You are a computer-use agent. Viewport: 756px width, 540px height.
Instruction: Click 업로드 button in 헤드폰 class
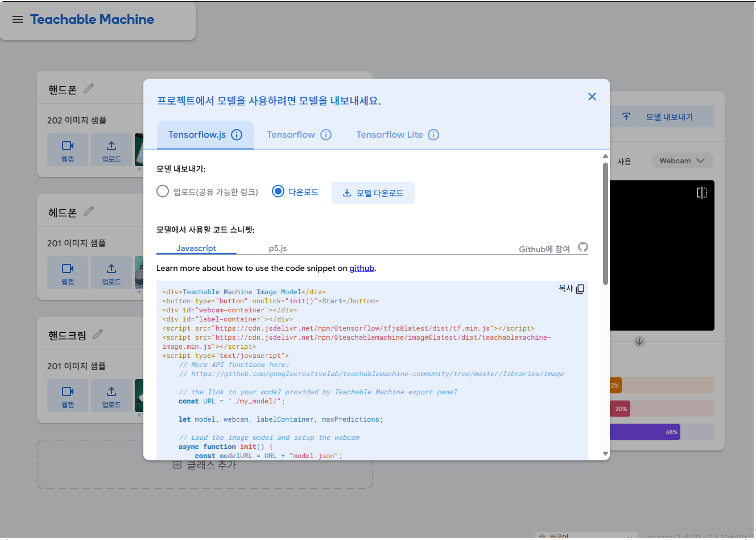[x=111, y=273]
